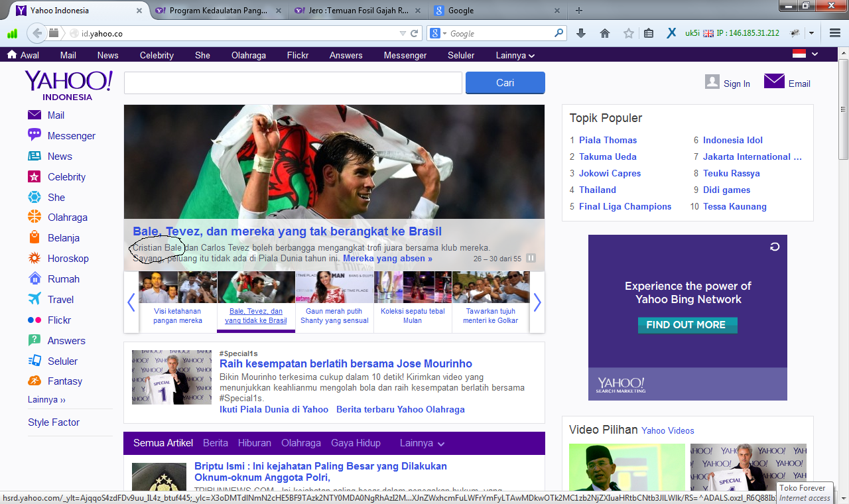Image resolution: width=849 pixels, height=504 pixels.
Task: Close the Yahoo Indonesia browser tab
Action: tap(140, 11)
